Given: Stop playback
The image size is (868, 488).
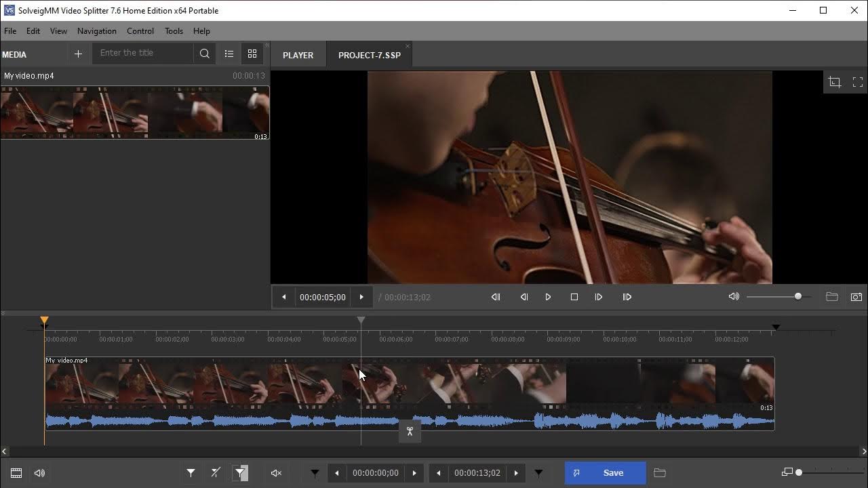Looking at the screenshot, I should coord(574,297).
